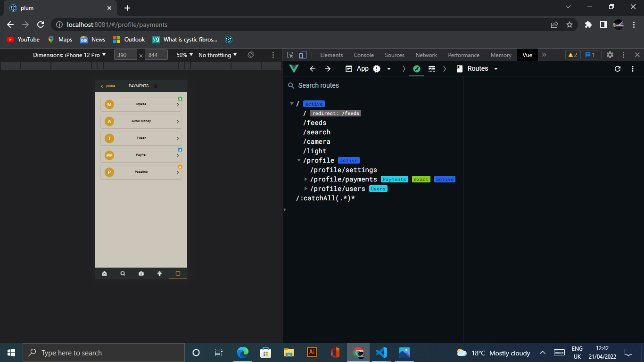The image size is (644, 362).
Task: Toggle the device toolbar emulation
Action: click(303, 55)
